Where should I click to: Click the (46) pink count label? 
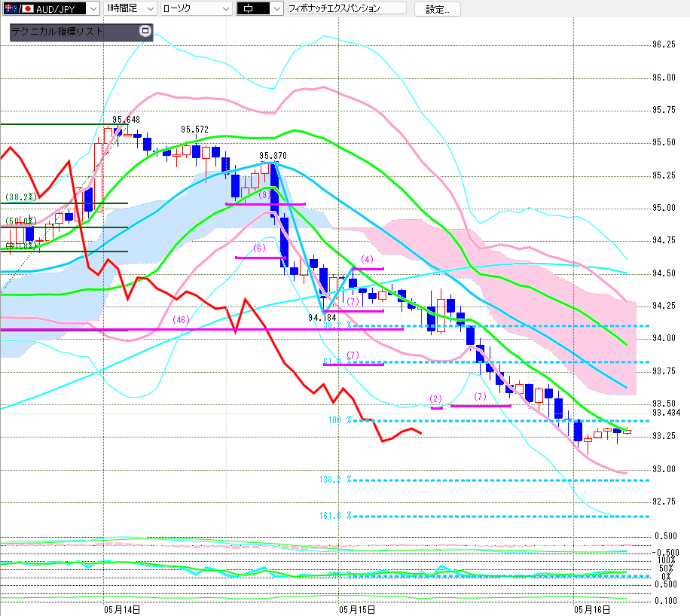pyautogui.click(x=181, y=320)
